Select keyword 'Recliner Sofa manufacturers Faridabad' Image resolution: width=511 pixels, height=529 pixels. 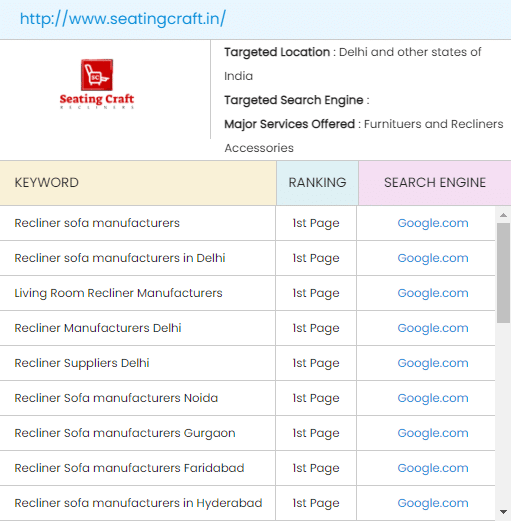click(129, 468)
